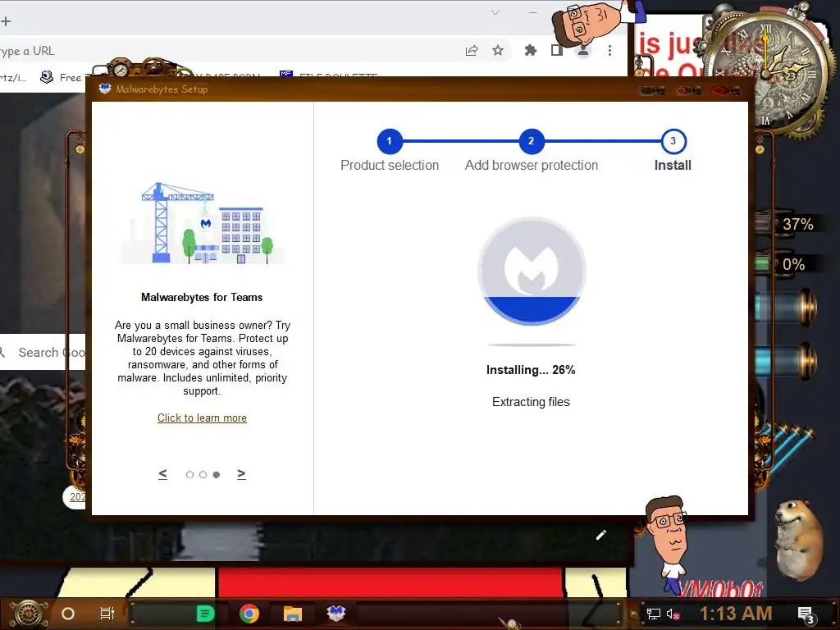Click the Add browser protection step label
840x630 pixels.
532,166
